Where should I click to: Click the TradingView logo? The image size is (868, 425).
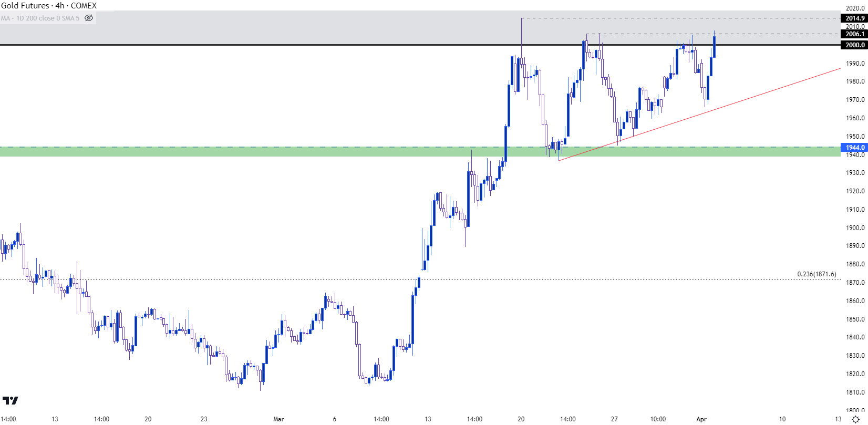(11, 401)
